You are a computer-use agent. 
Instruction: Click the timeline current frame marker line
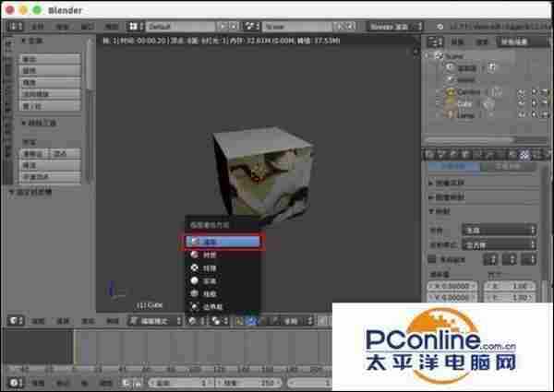(74, 348)
